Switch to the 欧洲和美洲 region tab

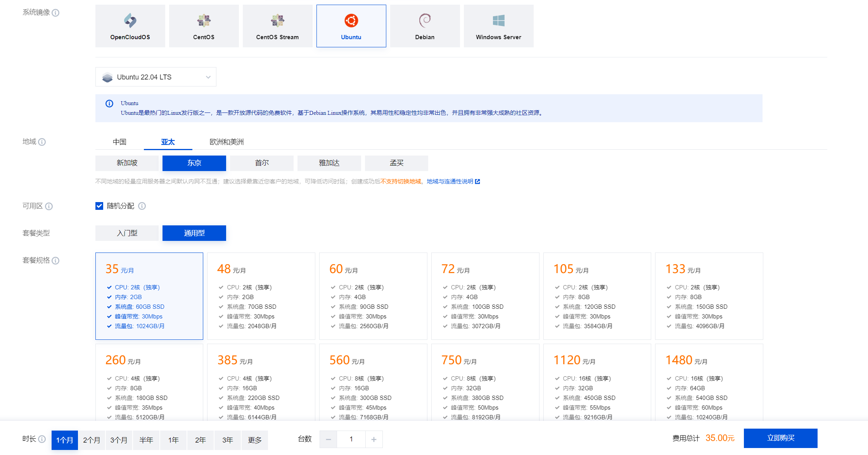227,142
